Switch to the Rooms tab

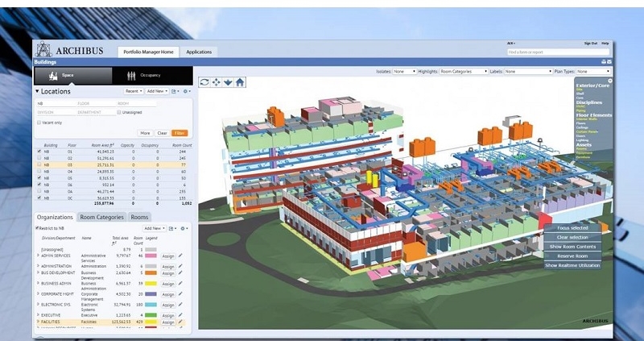point(139,217)
